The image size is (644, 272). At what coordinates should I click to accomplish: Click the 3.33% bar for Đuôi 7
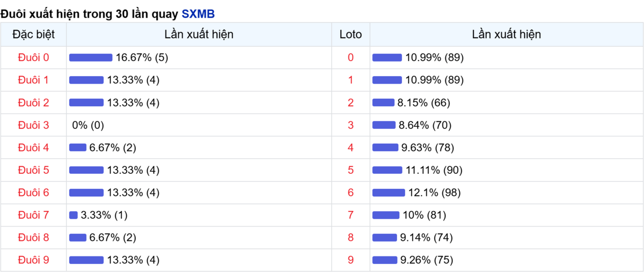click(x=74, y=215)
